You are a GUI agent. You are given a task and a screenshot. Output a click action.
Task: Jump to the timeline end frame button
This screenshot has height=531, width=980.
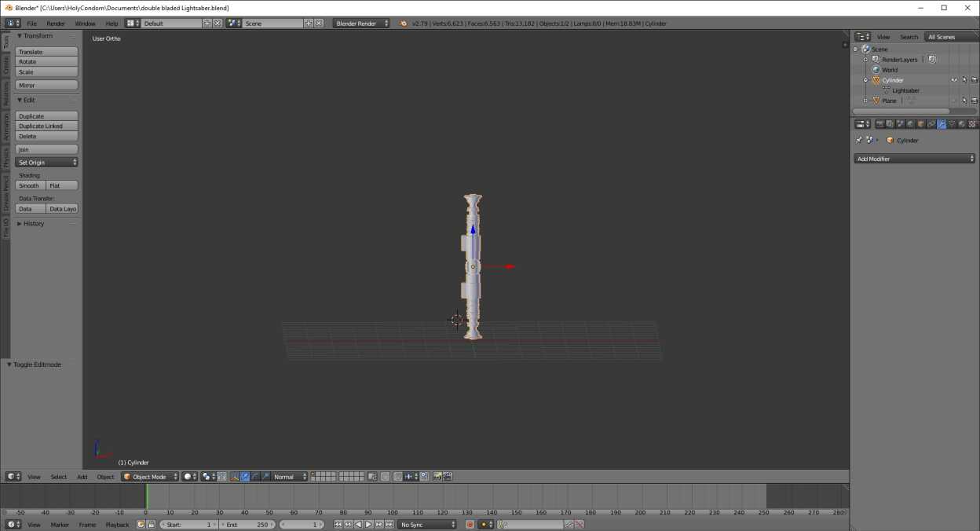pyautogui.click(x=389, y=525)
